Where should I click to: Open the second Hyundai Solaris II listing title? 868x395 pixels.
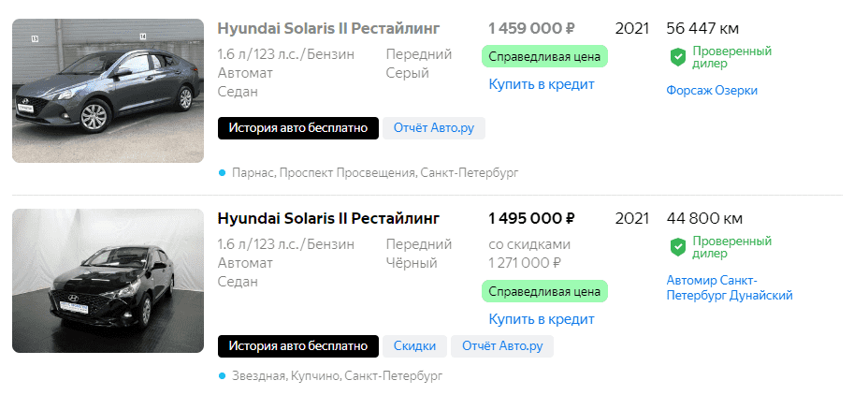328,218
